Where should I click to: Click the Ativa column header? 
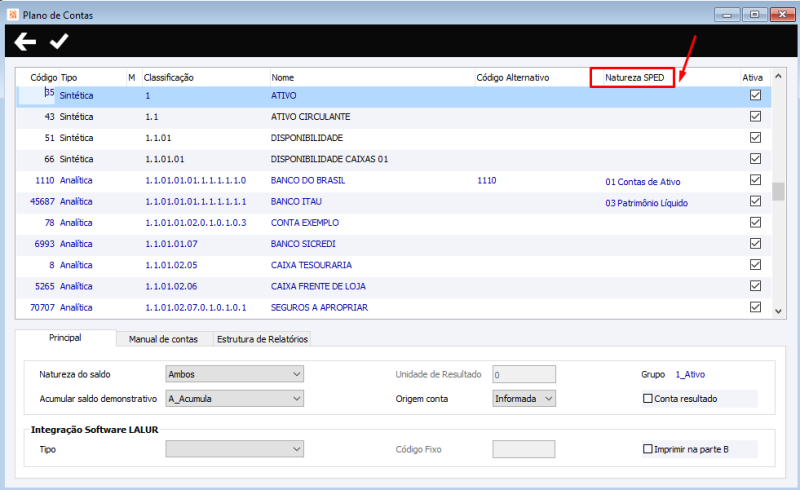(x=753, y=78)
